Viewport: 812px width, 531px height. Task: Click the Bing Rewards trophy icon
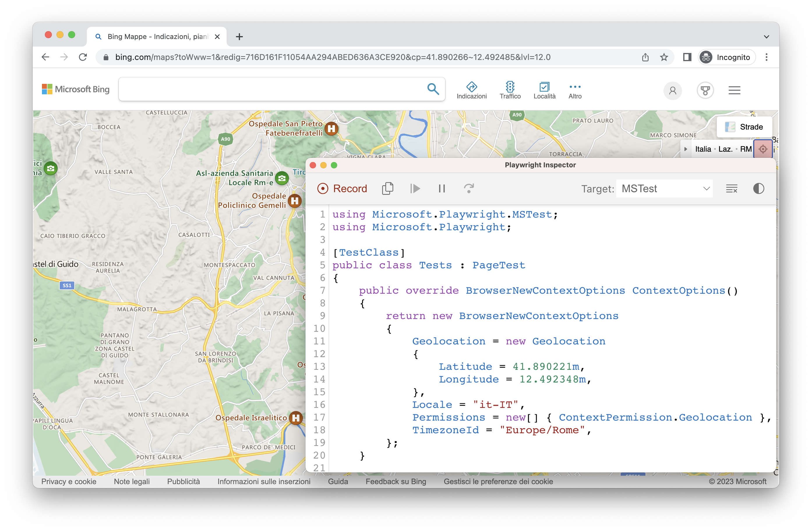coord(705,90)
